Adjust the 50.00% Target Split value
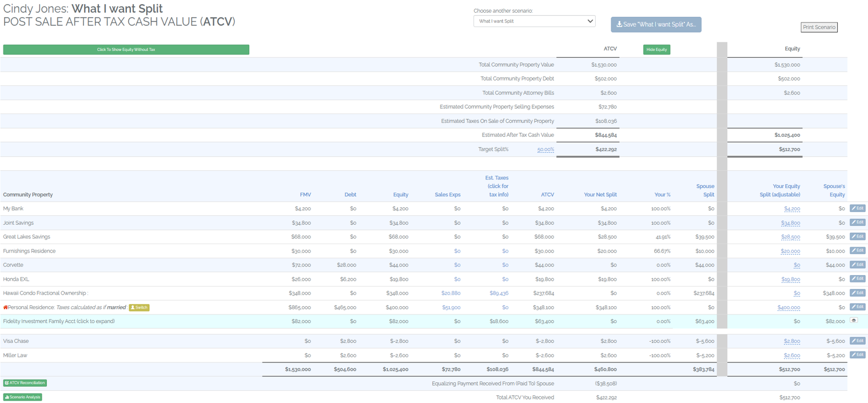The image size is (868, 403). [545, 149]
